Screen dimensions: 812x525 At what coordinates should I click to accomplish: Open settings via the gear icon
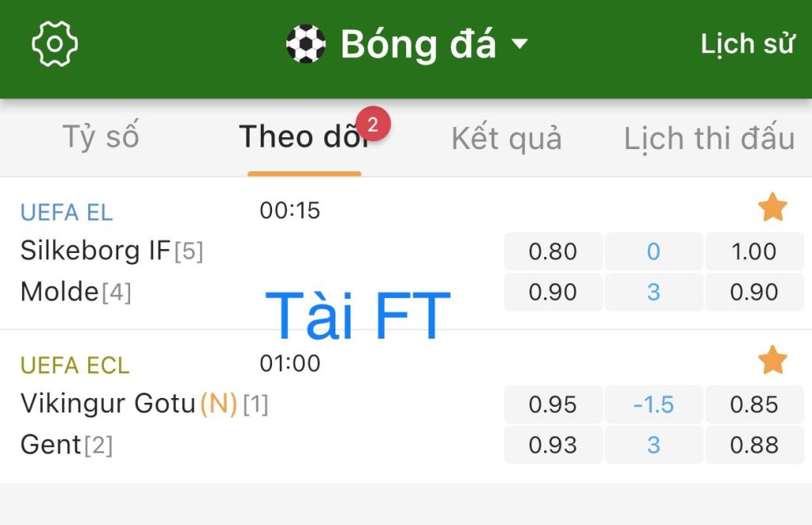(x=55, y=44)
